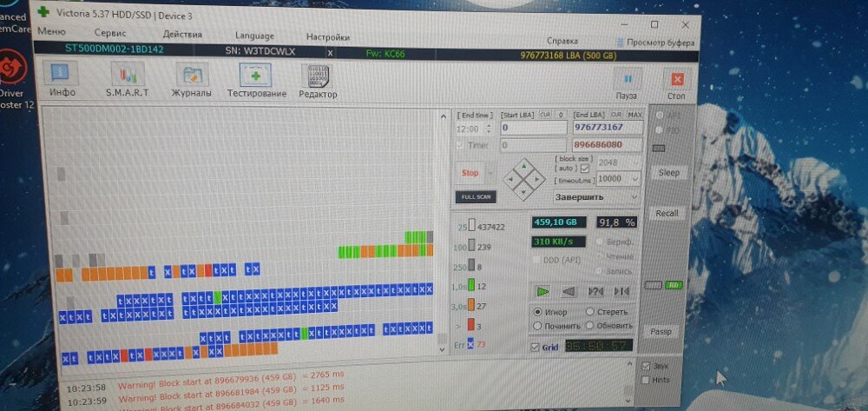
Task: Click the left arrow on the navigation diamond
Action: (x=511, y=180)
